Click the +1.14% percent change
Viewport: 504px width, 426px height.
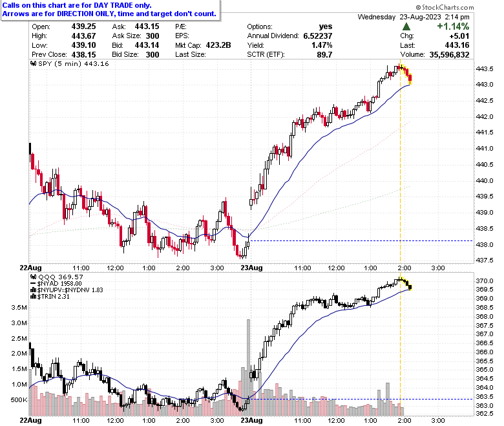click(453, 27)
